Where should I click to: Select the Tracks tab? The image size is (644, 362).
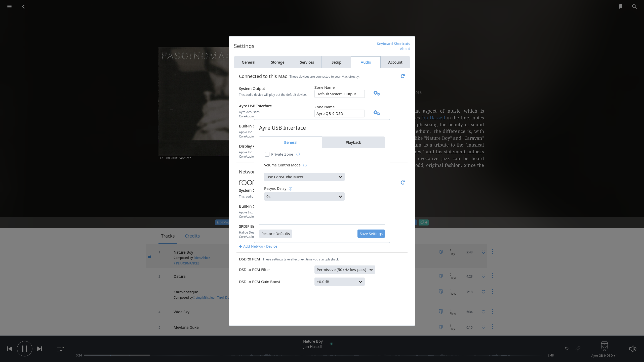coord(168,236)
